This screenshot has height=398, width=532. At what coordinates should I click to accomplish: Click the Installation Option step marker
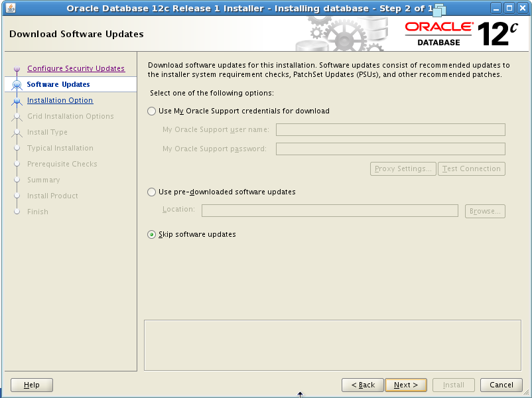(17, 101)
